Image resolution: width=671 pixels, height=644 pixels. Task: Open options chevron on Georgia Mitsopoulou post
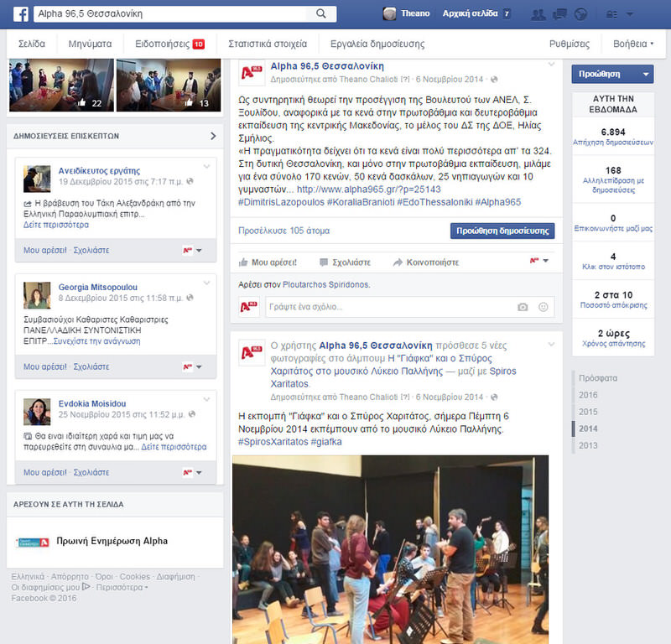tap(206, 283)
